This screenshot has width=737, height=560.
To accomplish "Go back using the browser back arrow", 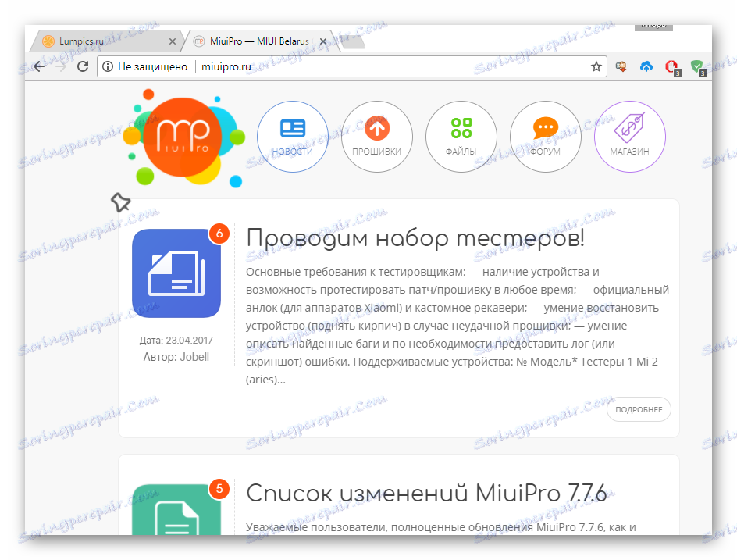I will [x=40, y=66].
